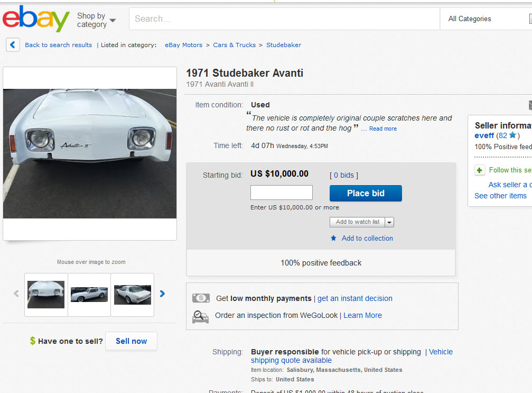Viewport: 532px width, 393px height.
Task: Click the WeGoLook inspection car icon
Action: click(x=200, y=316)
